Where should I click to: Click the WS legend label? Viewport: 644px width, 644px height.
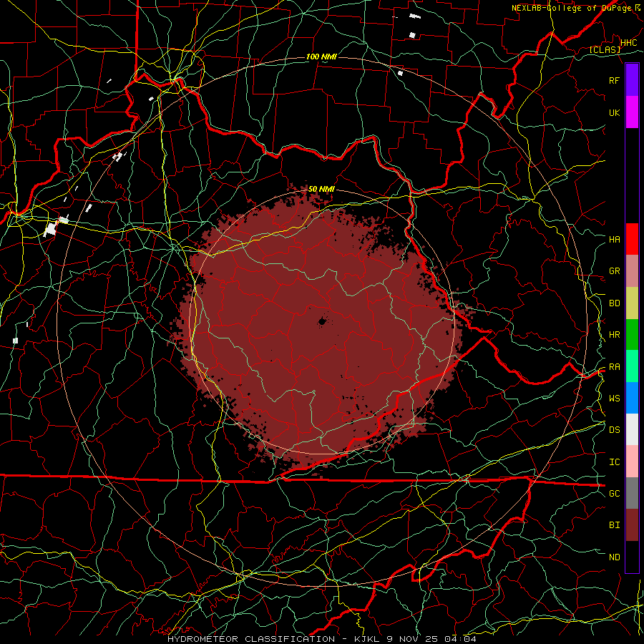(x=614, y=399)
